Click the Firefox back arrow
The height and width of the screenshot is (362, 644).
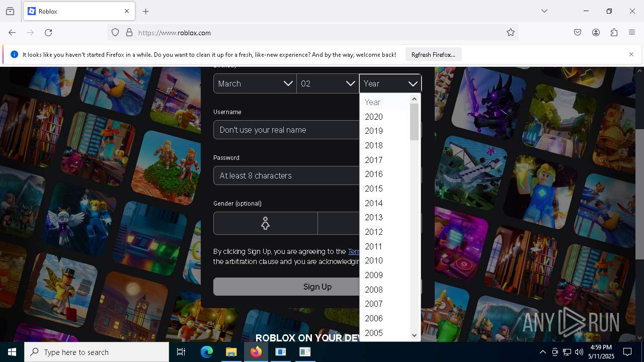tap(12, 33)
